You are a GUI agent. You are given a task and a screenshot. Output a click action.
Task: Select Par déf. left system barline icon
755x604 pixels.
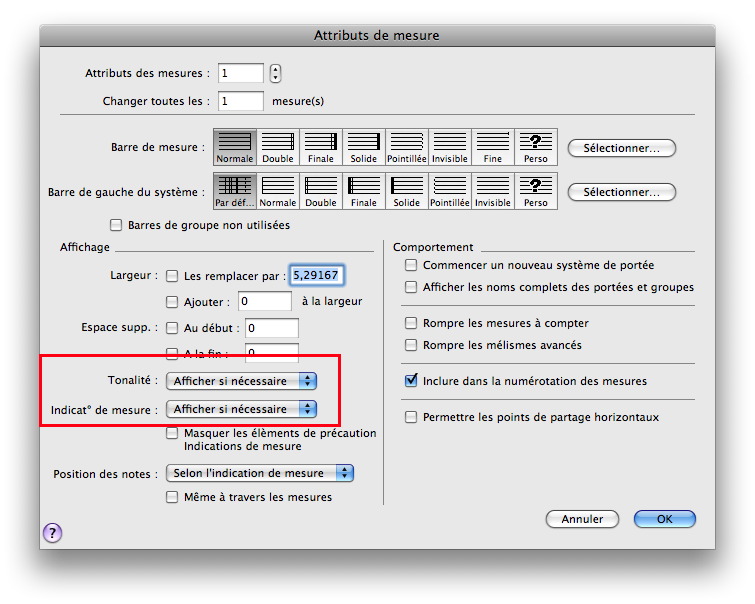point(235,191)
